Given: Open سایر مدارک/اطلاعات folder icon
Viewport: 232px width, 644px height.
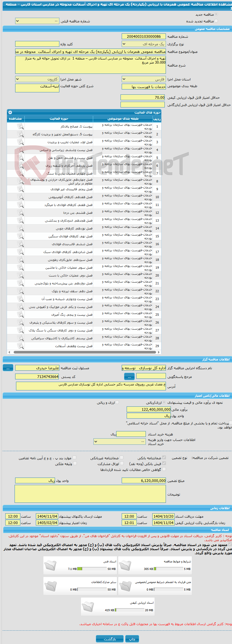Looking at the screenshot, I should [50, 586].
